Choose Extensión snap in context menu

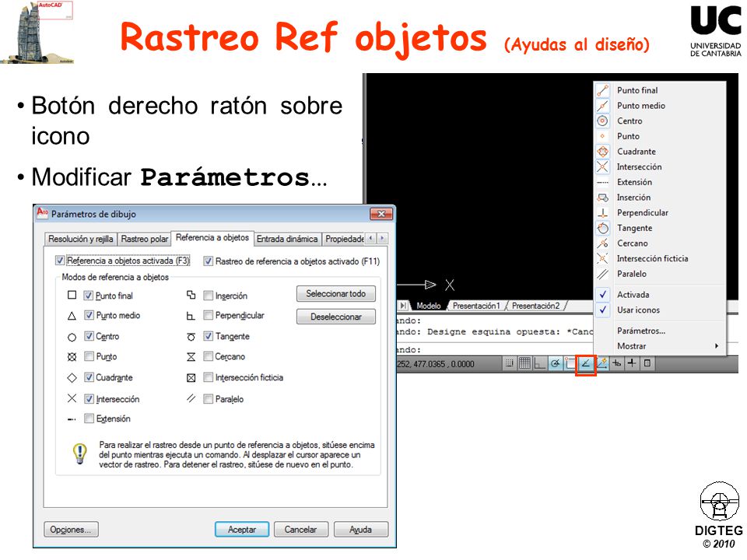click(660, 182)
